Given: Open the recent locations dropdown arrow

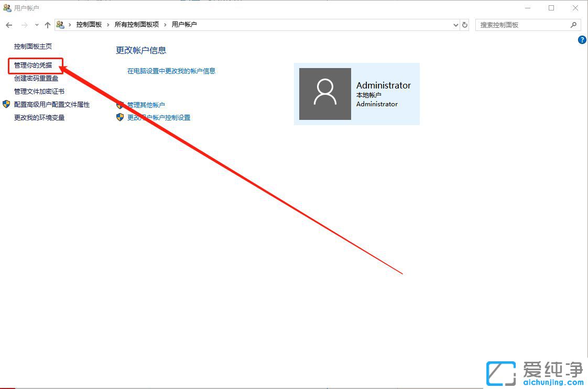Looking at the screenshot, I should point(37,25).
